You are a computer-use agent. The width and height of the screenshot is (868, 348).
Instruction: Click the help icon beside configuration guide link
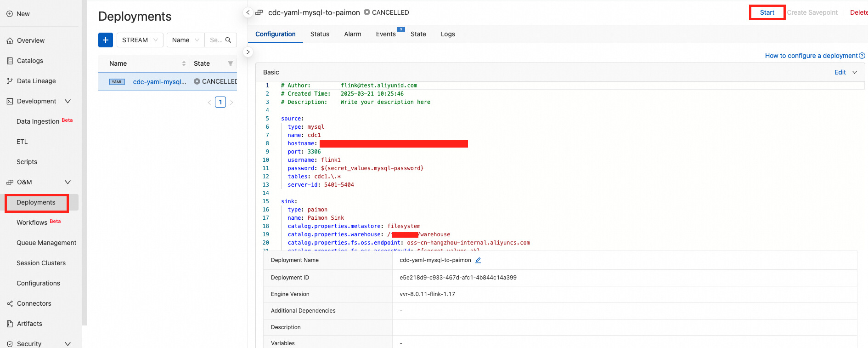[x=862, y=56]
